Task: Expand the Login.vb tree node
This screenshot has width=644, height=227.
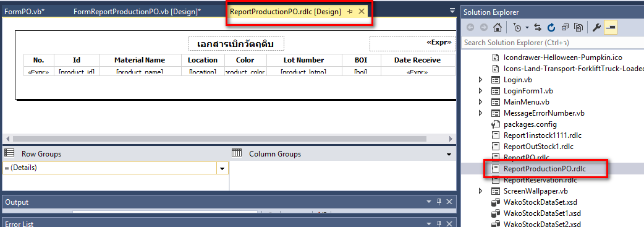Action: (481, 80)
